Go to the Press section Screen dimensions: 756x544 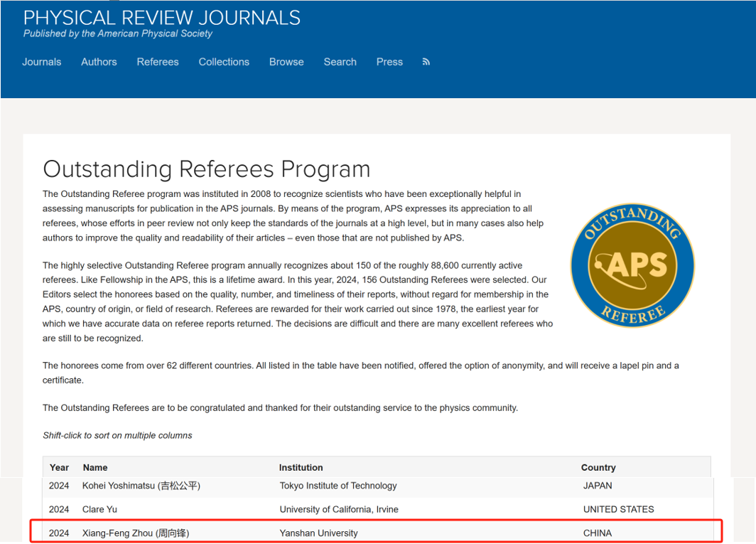point(389,62)
